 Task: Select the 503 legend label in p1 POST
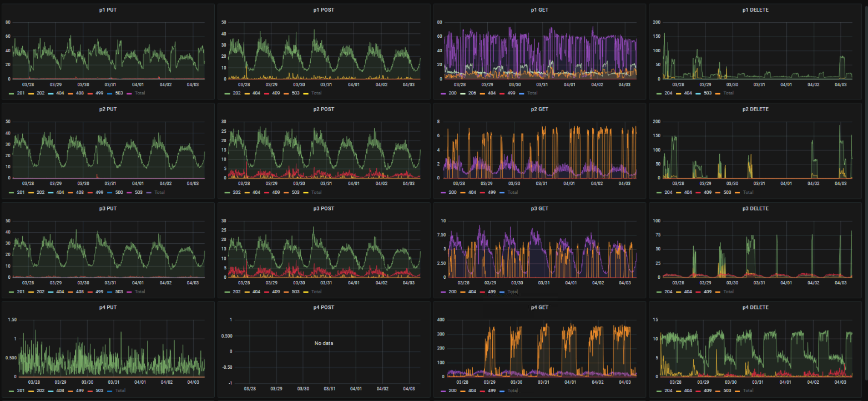[x=296, y=93]
